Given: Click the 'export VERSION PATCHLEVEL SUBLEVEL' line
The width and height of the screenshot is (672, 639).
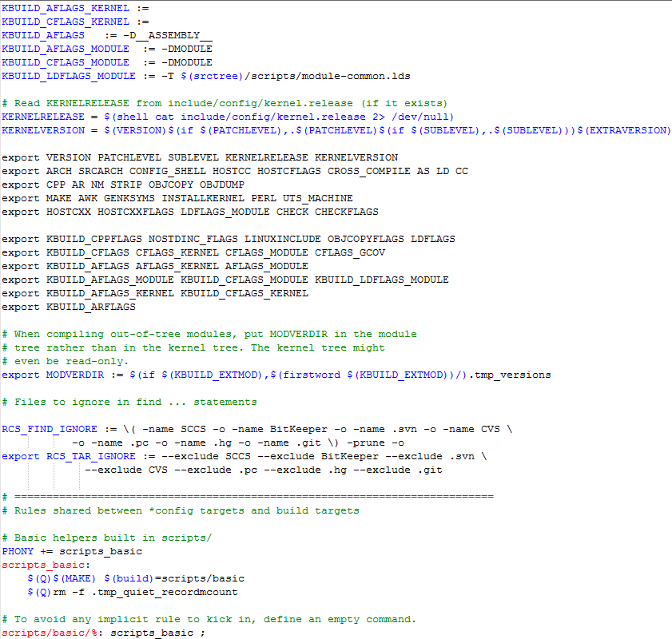Looking at the screenshot, I should pyautogui.click(x=200, y=157).
